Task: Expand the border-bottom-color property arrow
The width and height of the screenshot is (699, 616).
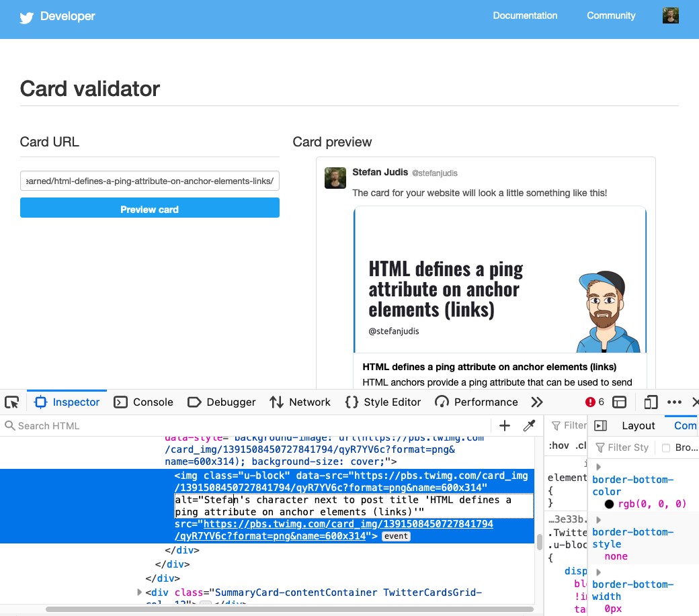Action: pyautogui.click(x=599, y=467)
